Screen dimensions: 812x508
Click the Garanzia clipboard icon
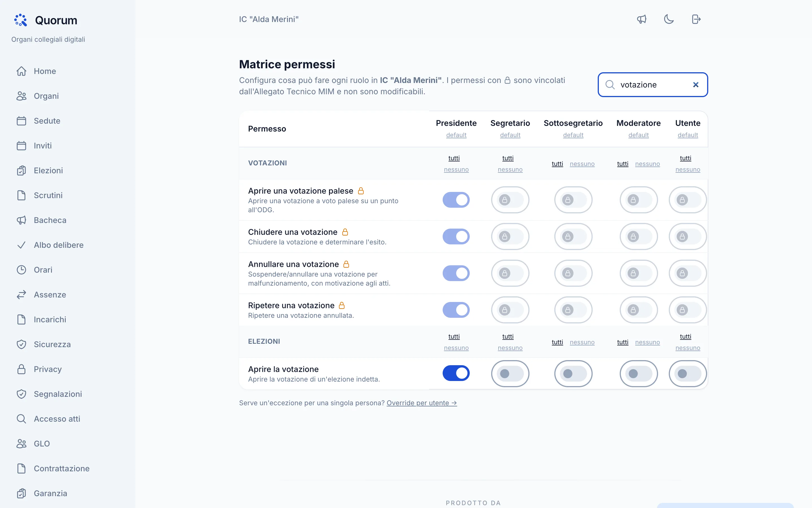[21, 494]
